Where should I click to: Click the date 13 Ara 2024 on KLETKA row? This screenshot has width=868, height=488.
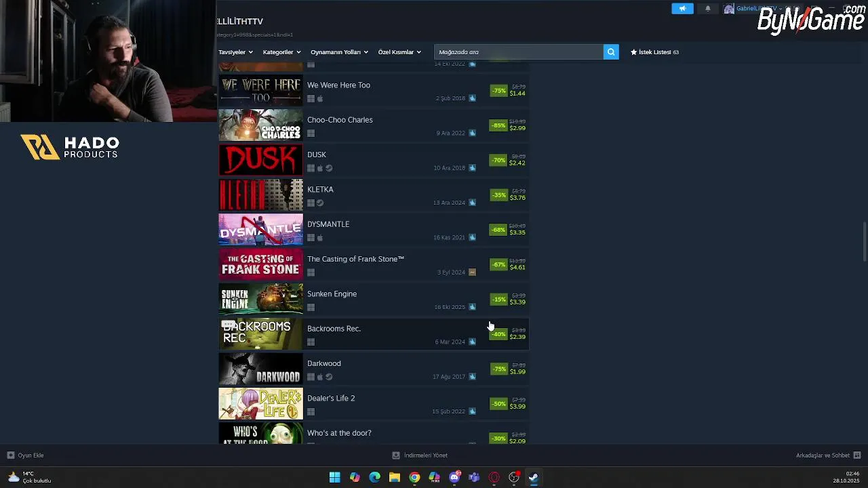coord(449,203)
